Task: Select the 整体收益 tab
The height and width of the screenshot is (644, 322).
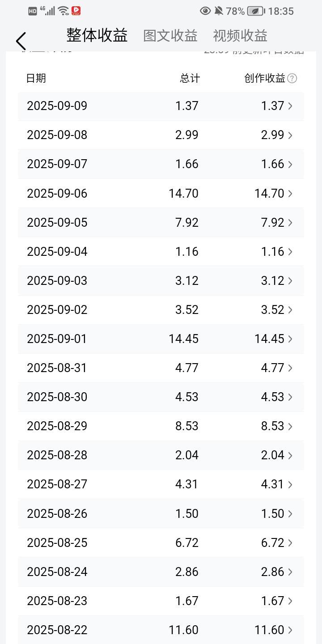Action: point(97,35)
